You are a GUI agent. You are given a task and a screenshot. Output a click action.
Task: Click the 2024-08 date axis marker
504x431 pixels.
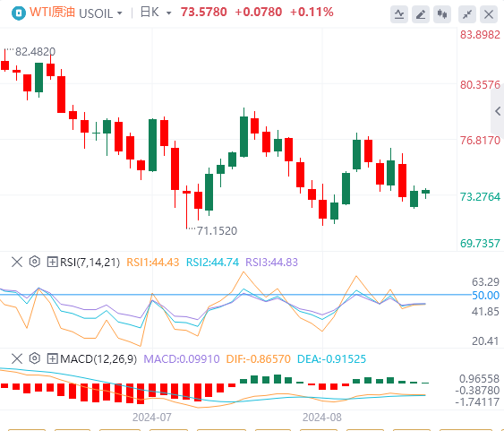pos(321,418)
